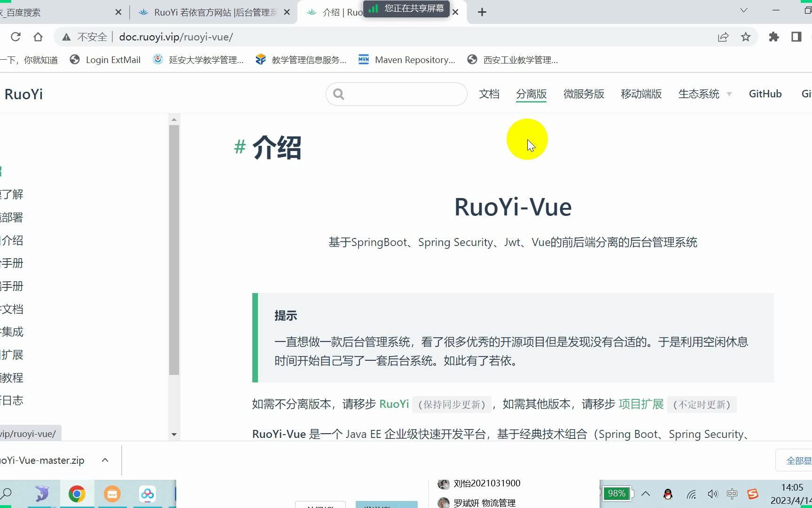Open the 文档 sidebar item

pyautogui.click(x=12, y=309)
